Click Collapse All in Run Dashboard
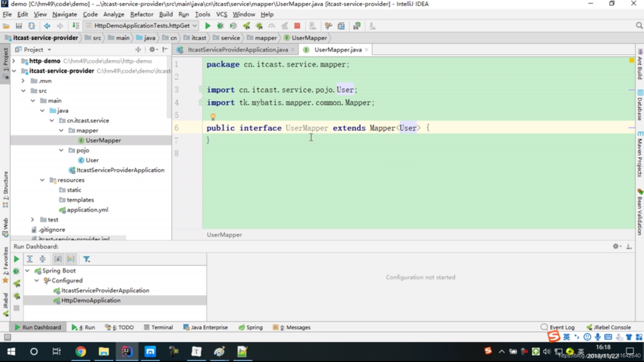Image resolution: width=644 pixels, height=362 pixels. click(42, 259)
